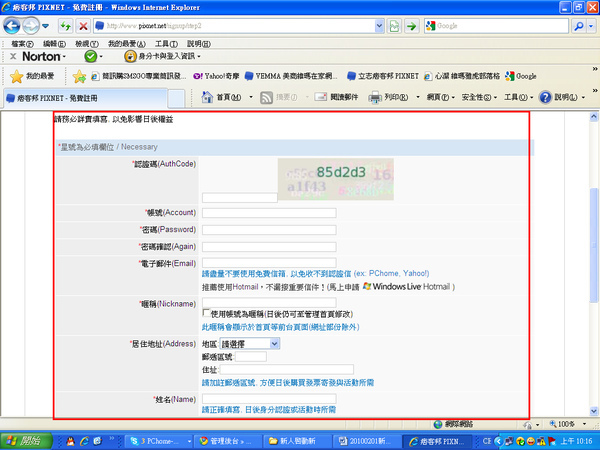Open the 立志痞客邦 PIXNET bookmark
The image size is (600, 450).
pos(383,76)
